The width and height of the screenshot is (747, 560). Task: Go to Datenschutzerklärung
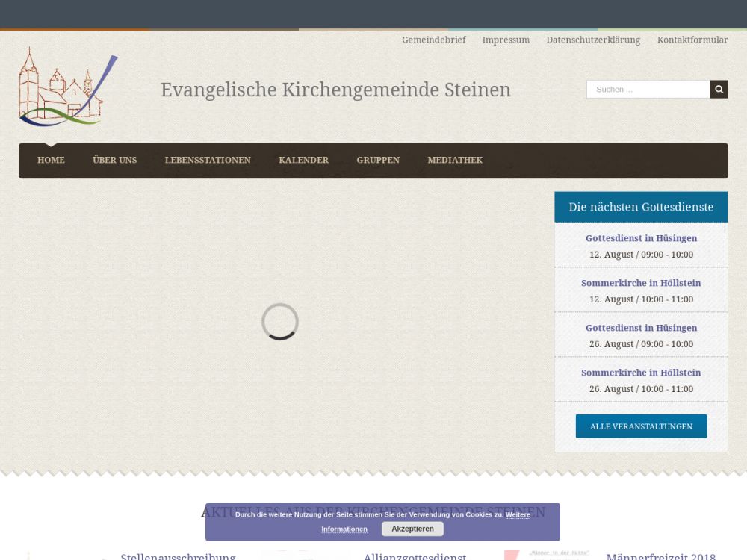coord(593,40)
